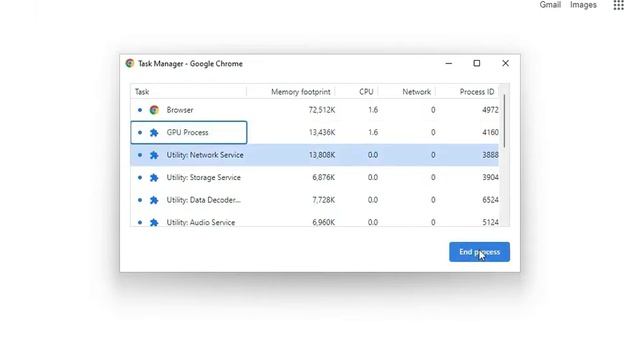The image size is (640, 360).
Task: Click the 72,512K memory value
Action: tap(322, 110)
